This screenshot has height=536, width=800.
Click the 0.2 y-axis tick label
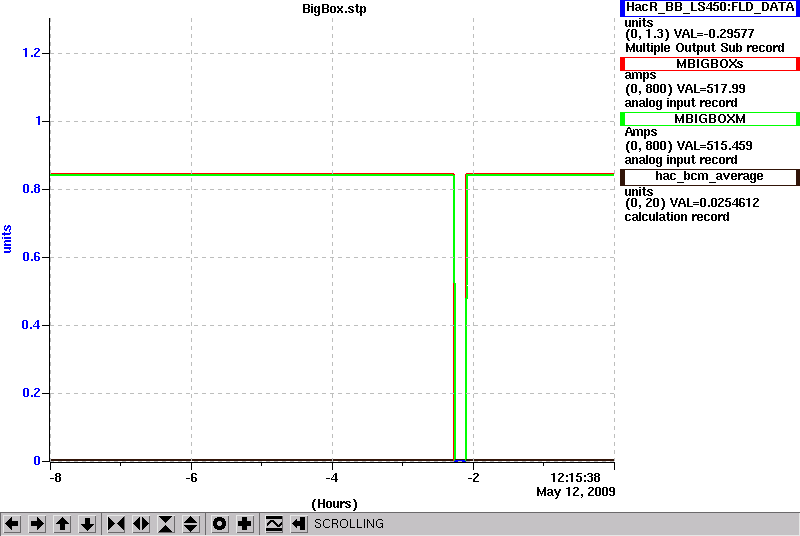point(31,393)
